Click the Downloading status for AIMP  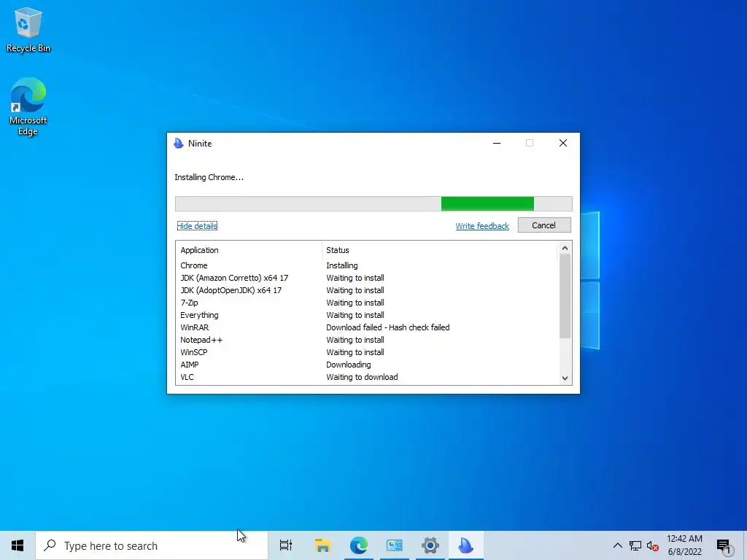(348, 365)
